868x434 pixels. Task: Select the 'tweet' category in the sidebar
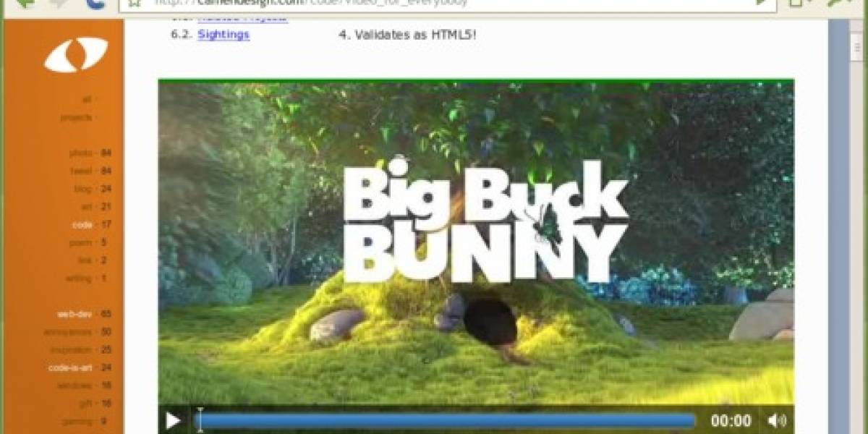81,171
